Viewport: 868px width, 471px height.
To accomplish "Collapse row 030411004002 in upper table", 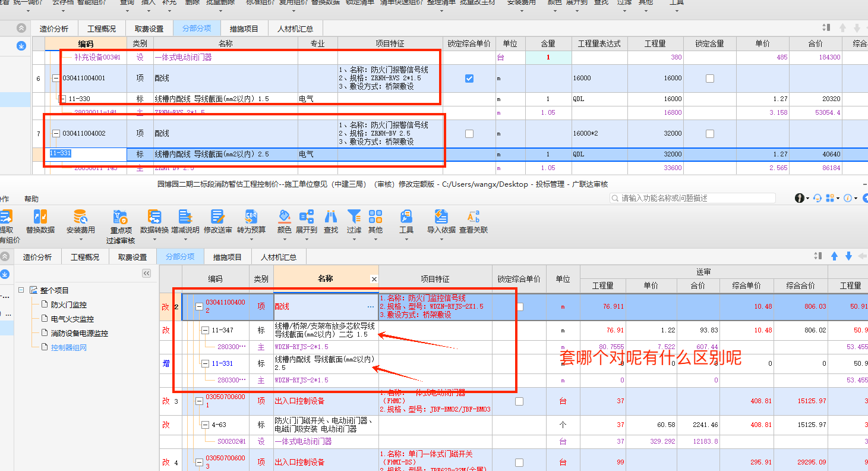I will point(56,134).
